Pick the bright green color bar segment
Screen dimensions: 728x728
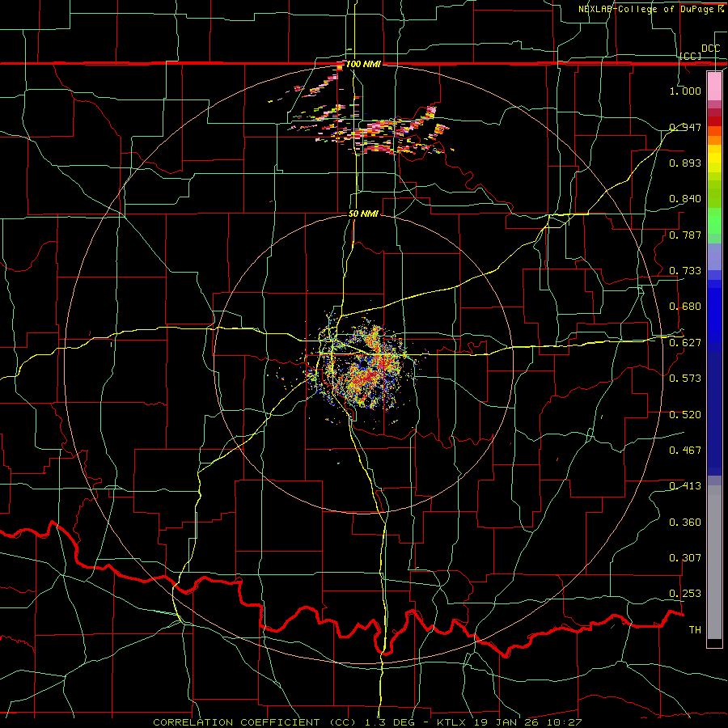[714, 221]
